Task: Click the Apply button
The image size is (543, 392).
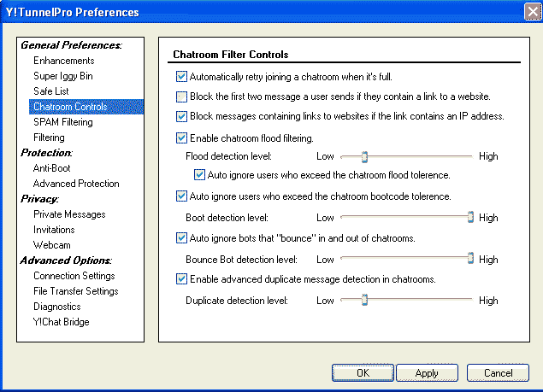Action: pyautogui.click(x=427, y=372)
